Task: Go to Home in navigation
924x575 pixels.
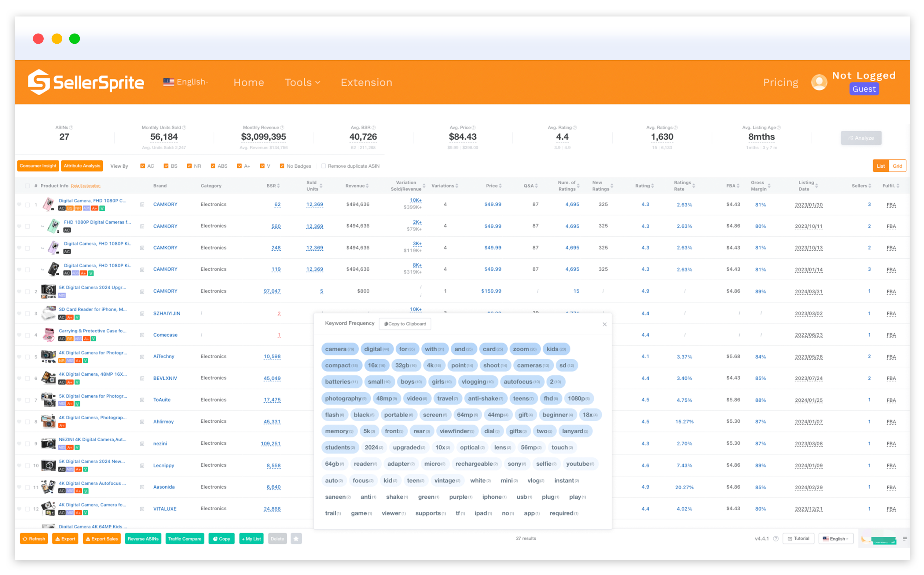Action: (x=249, y=82)
